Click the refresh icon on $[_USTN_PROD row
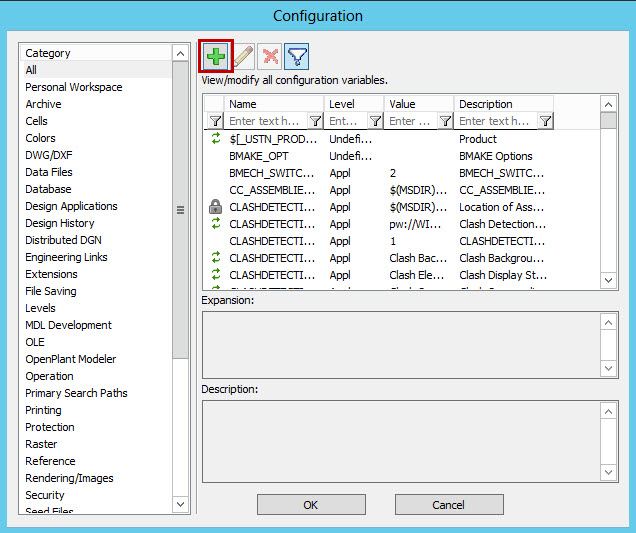Screen dimensions: 636x533 (216, 138)
